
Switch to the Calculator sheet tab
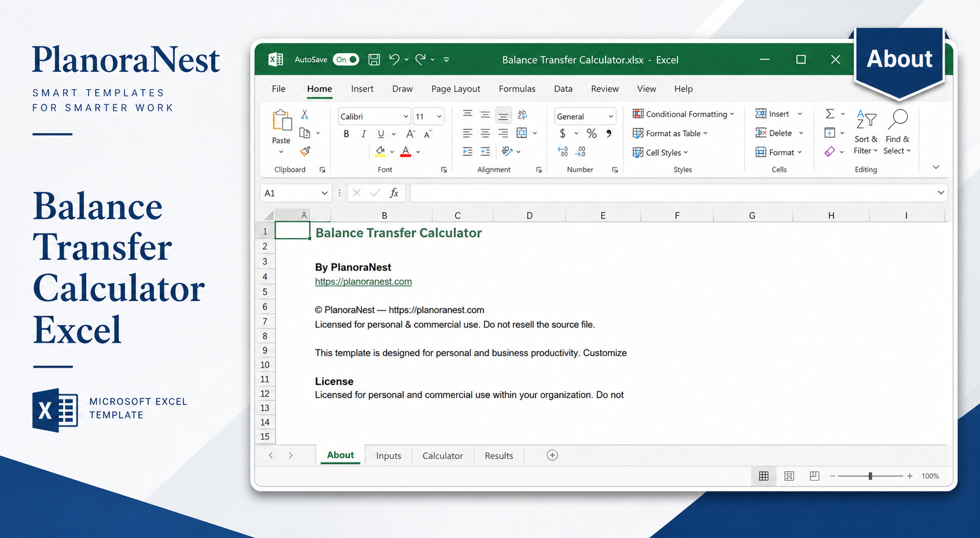pyautogui.click(x=443, y=456)
